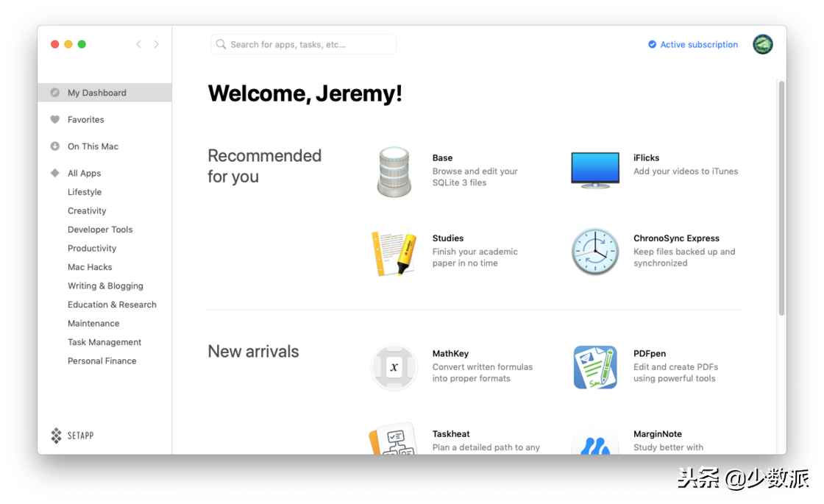Go forward with the right arrow
Viewport: 824px width, 504px height.
coord(156,44)
